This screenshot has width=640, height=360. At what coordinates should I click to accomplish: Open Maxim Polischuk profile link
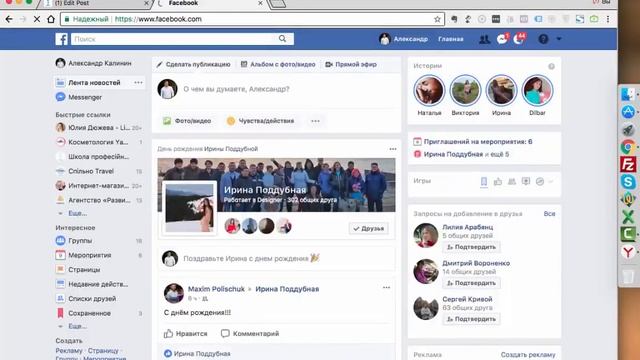click(x=216, y=289)
